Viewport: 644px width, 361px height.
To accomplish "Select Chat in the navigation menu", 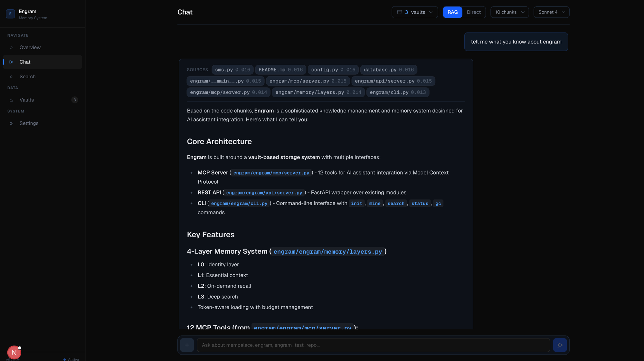I will (25, 62).
